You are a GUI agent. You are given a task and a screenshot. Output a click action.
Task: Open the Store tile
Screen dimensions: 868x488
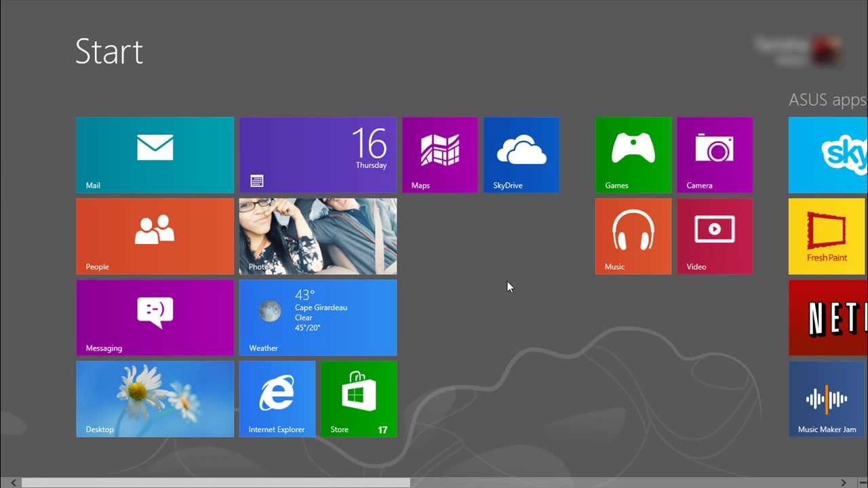(359, 399)
